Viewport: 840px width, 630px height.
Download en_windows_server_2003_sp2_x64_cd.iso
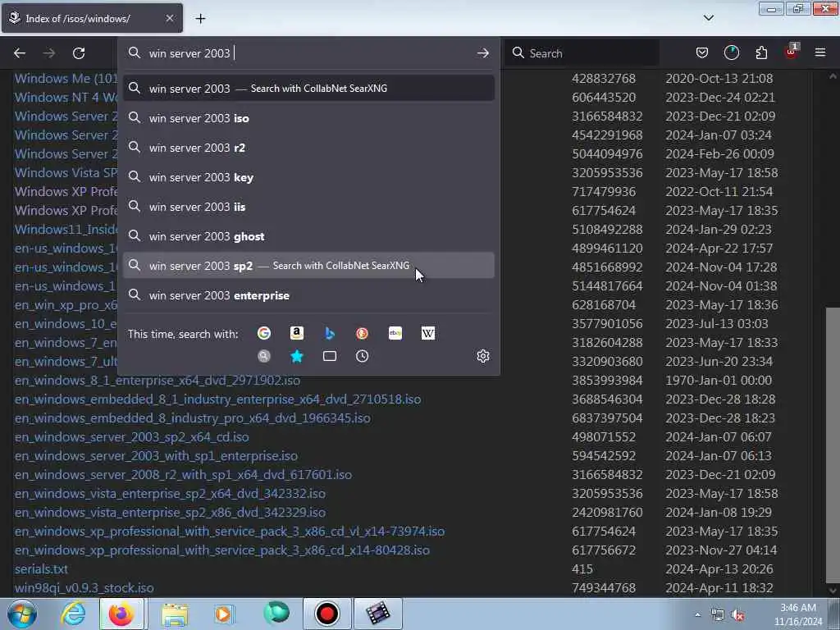click(x=132, y=436)
